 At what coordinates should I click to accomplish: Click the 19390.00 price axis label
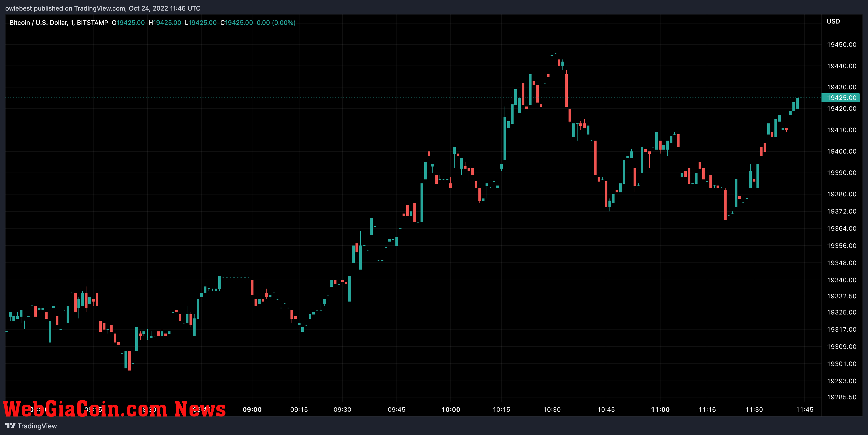[x=841, y=173]
